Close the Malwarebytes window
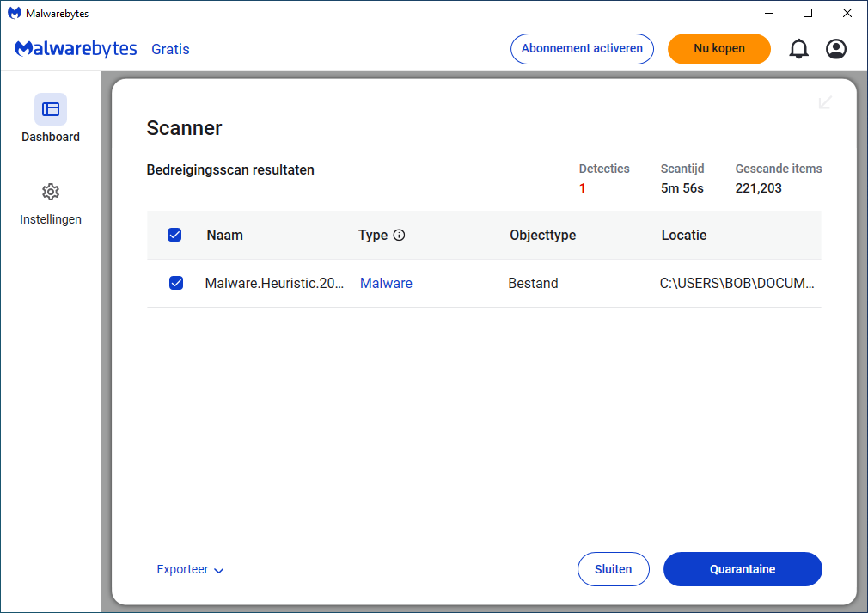The width and height of the screenshot is (868, 613). 847,13
